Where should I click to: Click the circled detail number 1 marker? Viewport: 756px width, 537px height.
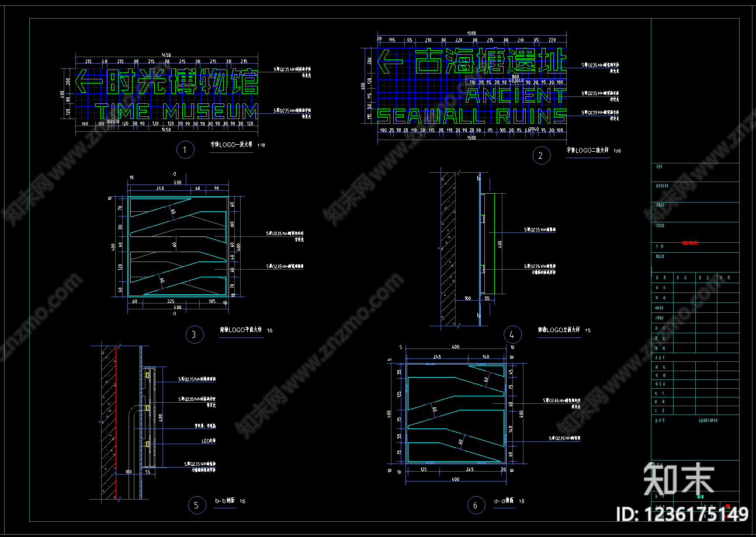click(x=185, y=150)
